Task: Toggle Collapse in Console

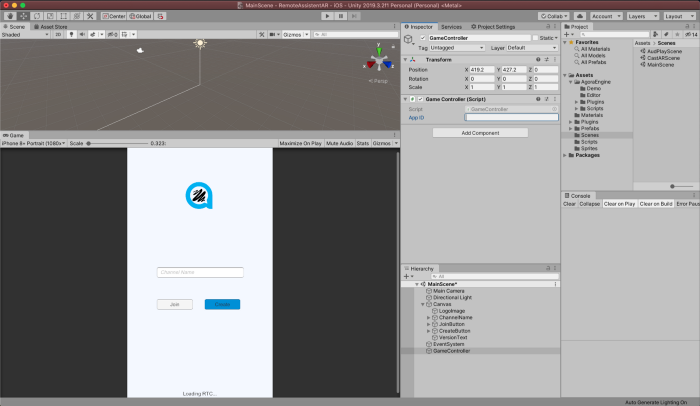Action: click(589, 204)
